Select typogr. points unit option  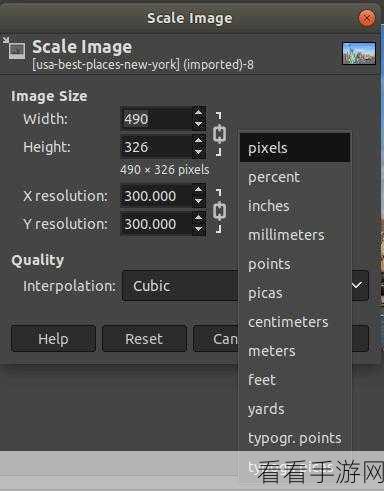[x=295, y=438]
